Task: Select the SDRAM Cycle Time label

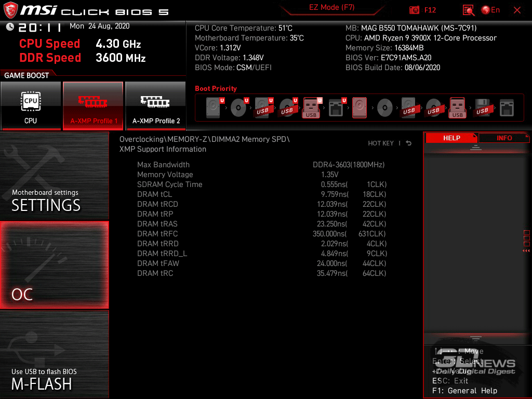Action: [170, 184]
